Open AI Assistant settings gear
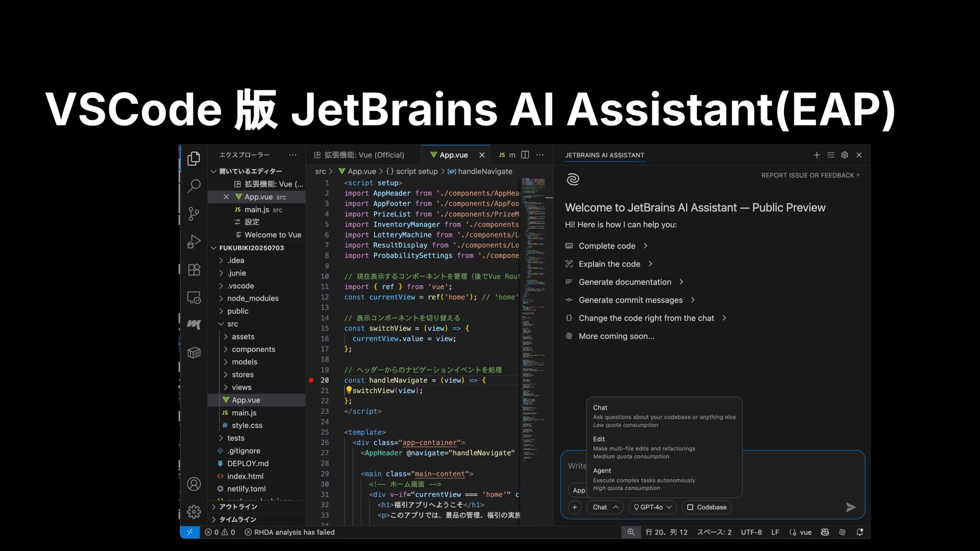 tap(845, 155)
